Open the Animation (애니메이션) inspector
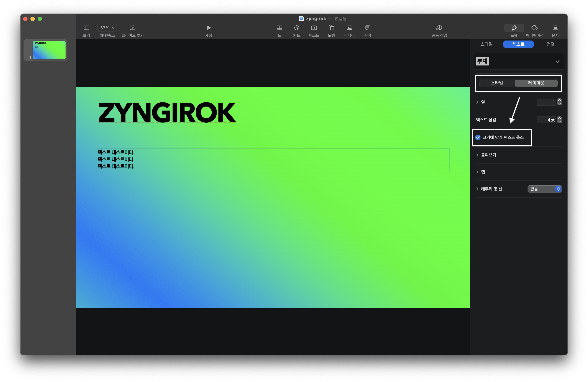 534,28
